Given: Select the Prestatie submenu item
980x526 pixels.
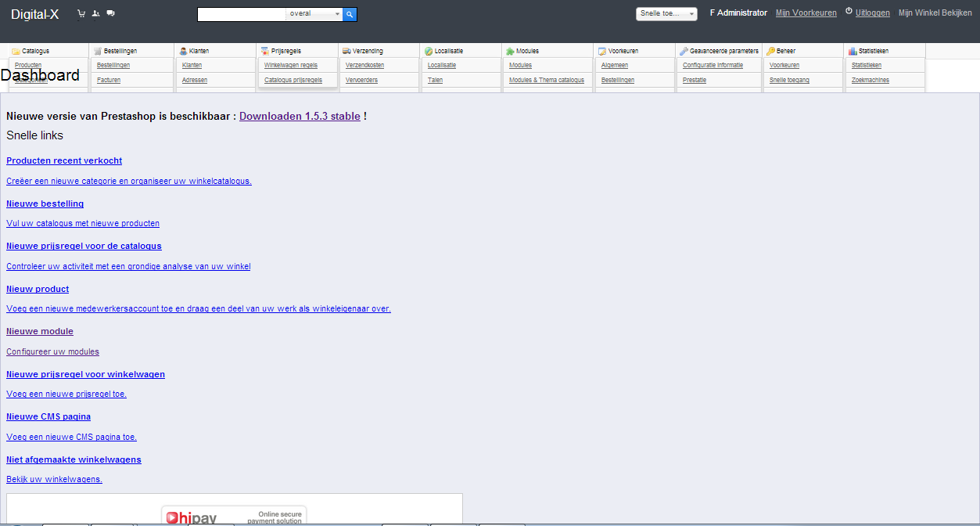Looking at the screenshot, I should pyautogui.click(x=695, y=80).
